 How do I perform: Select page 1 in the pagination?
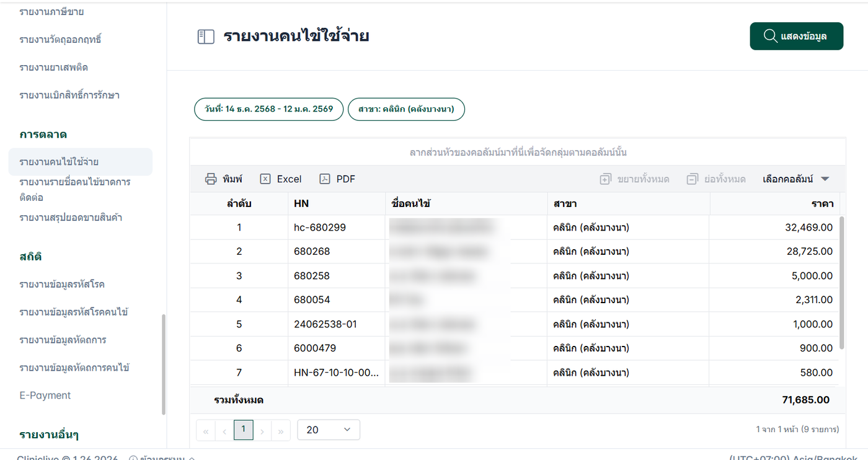point(244,430)
